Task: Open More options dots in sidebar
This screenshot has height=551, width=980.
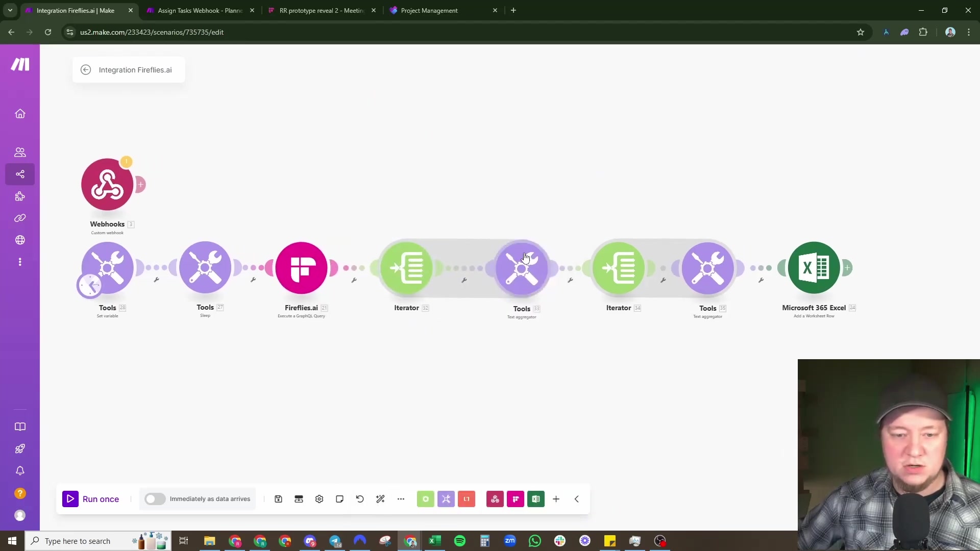Action: (20, 262)
